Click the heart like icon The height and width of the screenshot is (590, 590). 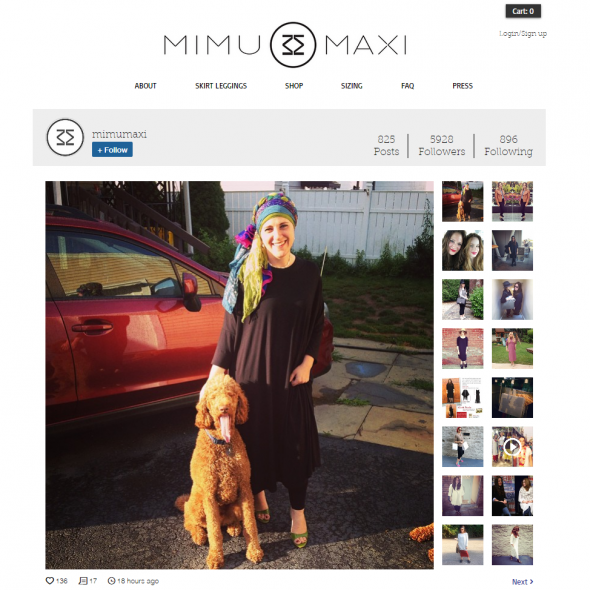click(50, 581)
